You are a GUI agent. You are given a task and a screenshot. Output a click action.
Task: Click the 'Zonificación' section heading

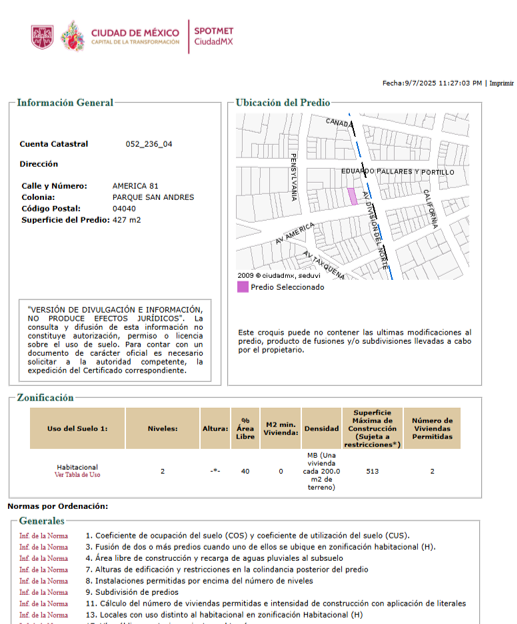pyautogui.click(x=45, y=398)
